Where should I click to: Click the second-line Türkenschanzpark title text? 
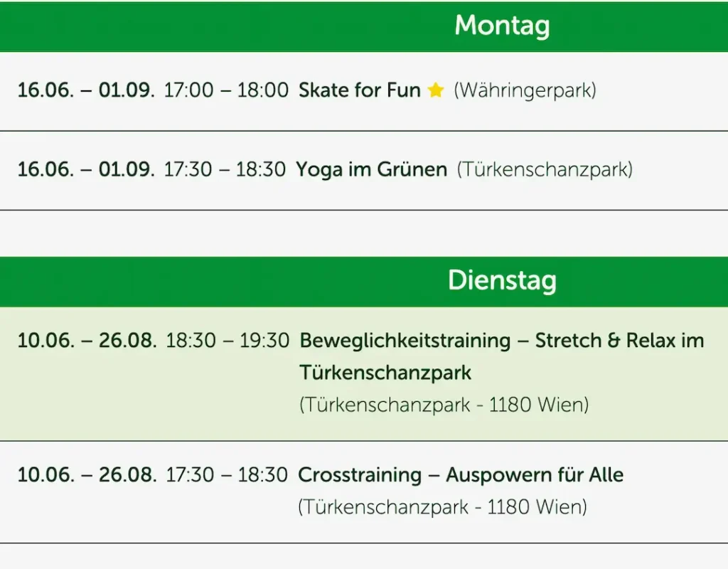385,373
